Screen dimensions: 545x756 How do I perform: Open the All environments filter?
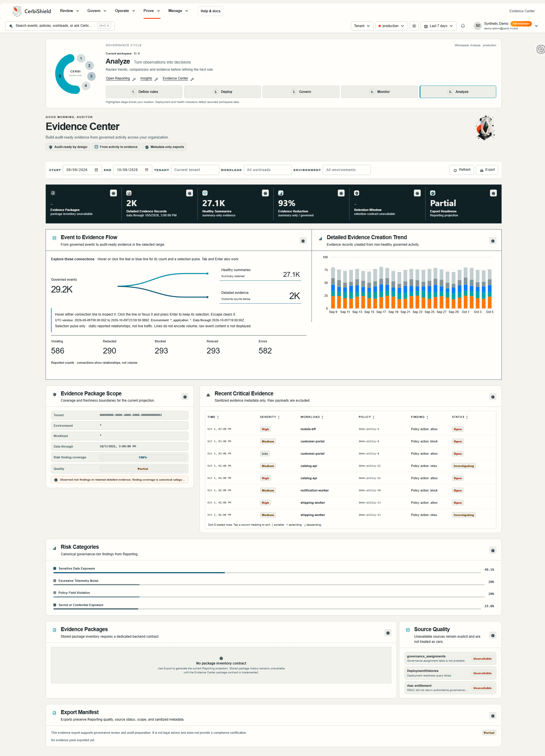[346, 170]
